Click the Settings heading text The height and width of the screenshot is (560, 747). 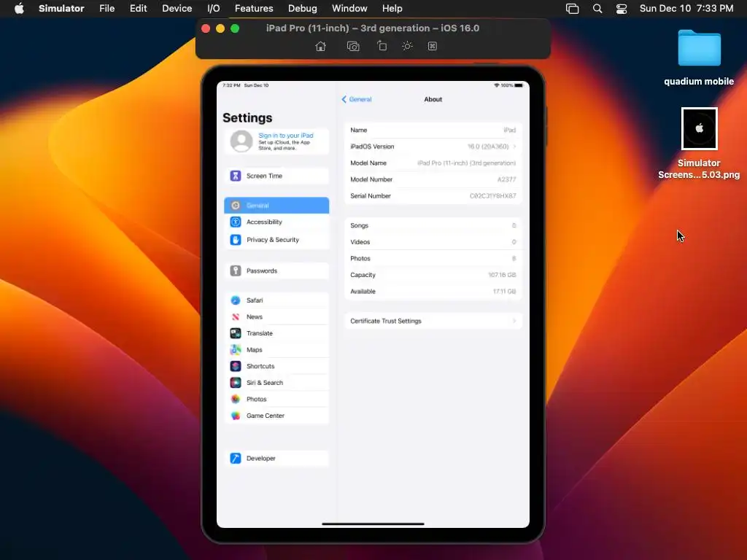point(247,117)
